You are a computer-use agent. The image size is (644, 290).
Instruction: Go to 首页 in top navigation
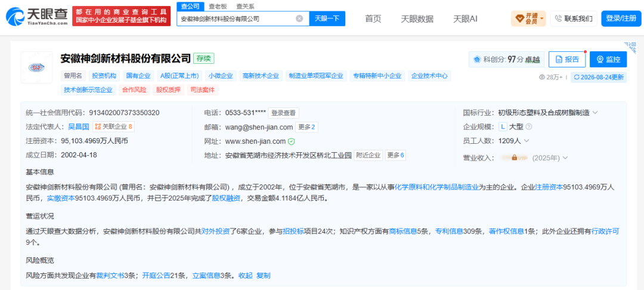coord(373,19)
